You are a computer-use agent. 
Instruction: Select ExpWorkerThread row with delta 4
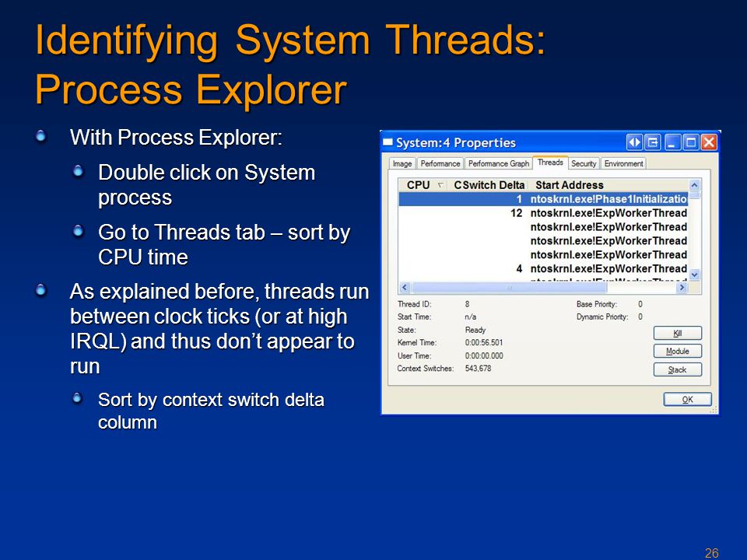[543, 268]
